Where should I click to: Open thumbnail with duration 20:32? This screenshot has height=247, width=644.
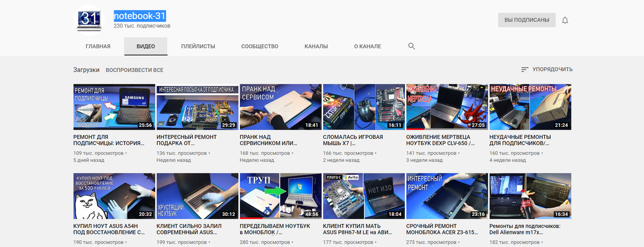114,196
